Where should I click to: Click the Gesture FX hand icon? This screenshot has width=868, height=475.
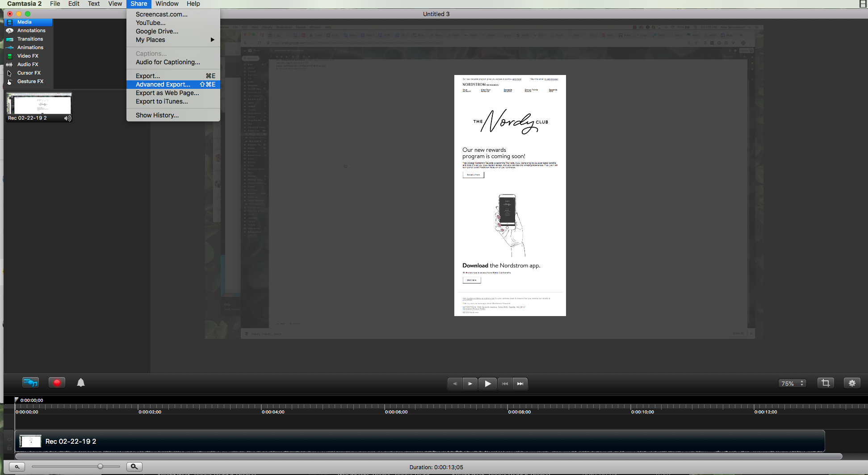(x=9, y=81)
